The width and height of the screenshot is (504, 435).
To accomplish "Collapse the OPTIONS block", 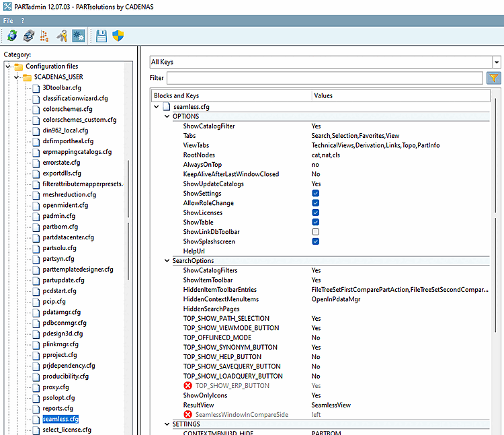I will 167,116.
